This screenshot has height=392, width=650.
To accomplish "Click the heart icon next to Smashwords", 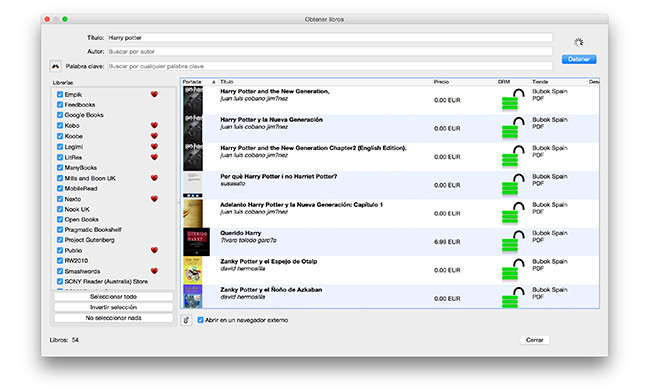I will click(154, 271).
